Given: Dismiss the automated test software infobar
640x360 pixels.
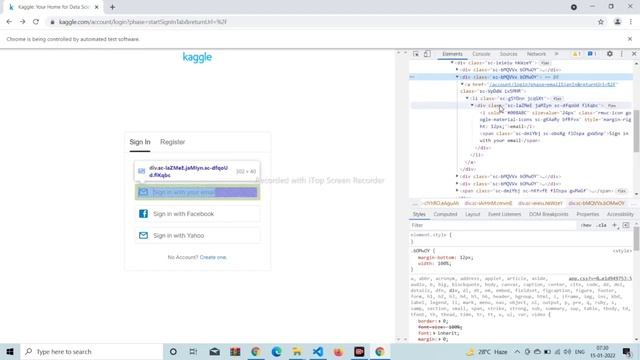Looking at the screenshot, I should pos(630,39).
